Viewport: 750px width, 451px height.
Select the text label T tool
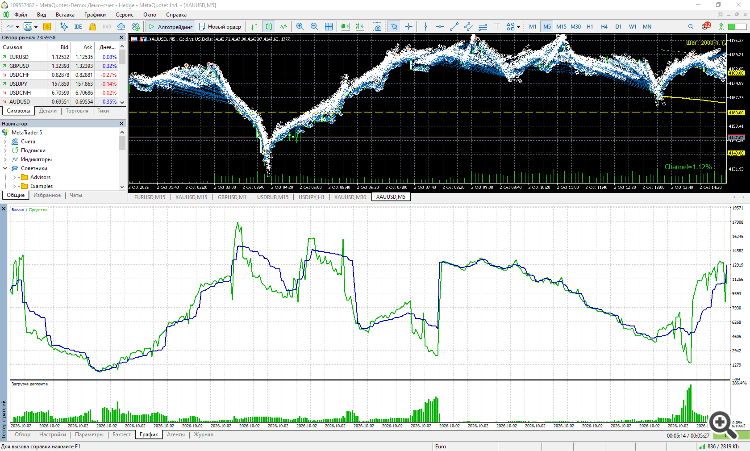click(497, 27)
